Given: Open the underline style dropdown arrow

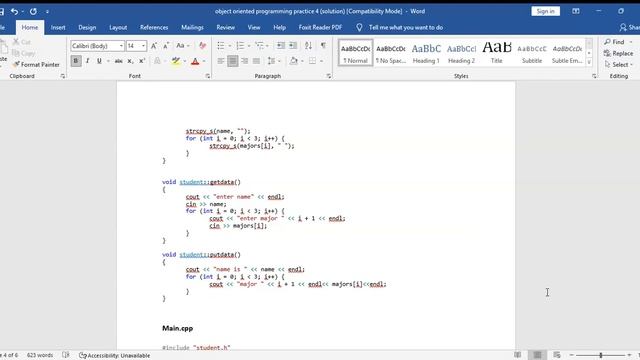Looking at the screenshot, I should pyautogui.click(x=108, y=61).
